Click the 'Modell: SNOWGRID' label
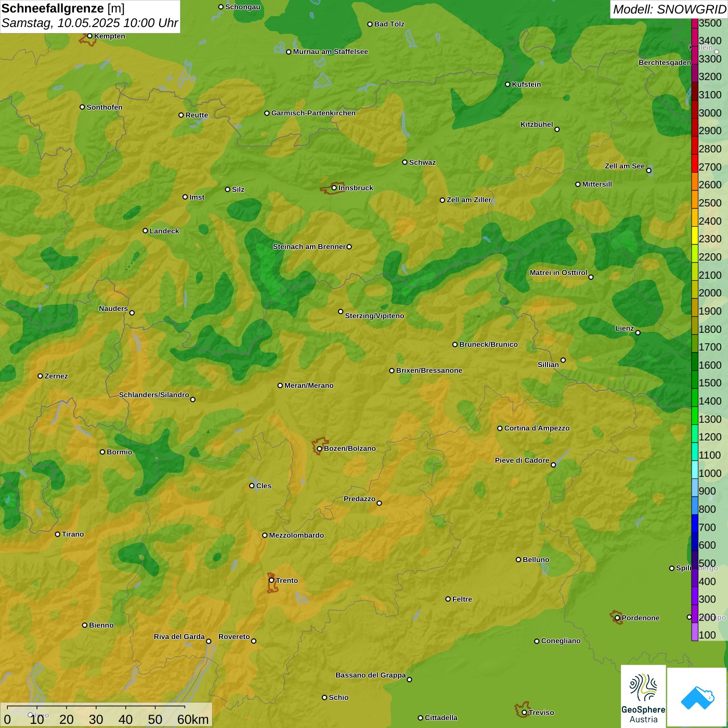Image resolution: width=728 pixels, height=728 pixels. tap(669, 9)
